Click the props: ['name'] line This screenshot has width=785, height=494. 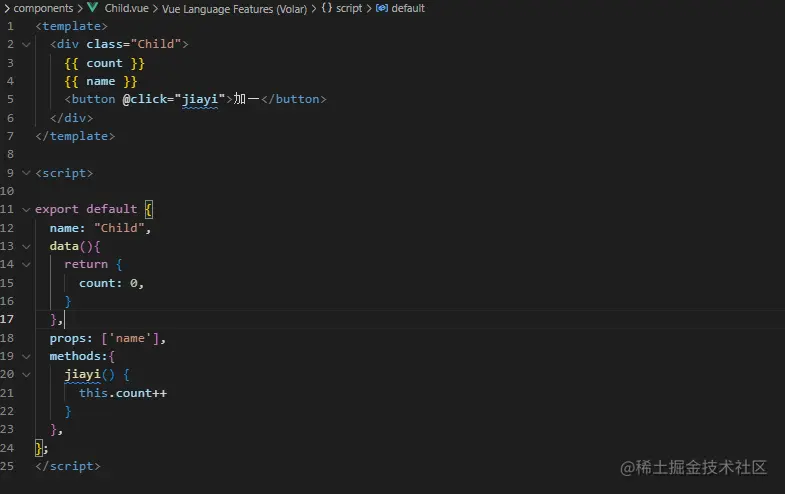coord(108,338)
